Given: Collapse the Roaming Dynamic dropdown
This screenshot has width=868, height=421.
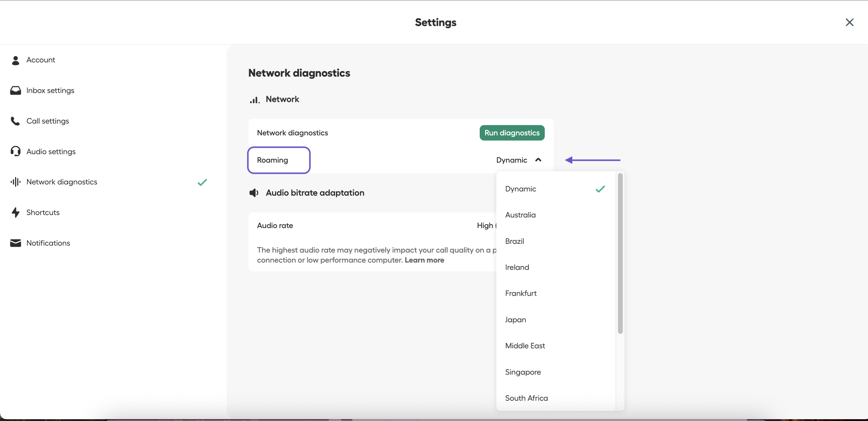Looking at the screenshot, I should tap(518, 160).
